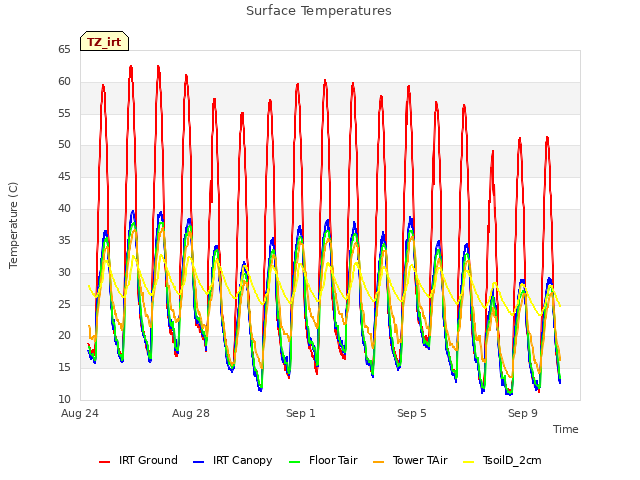Toggle TsoilD_2cm legend entry
The height and width of the screenshot is (480, 640).
point(502,460)
